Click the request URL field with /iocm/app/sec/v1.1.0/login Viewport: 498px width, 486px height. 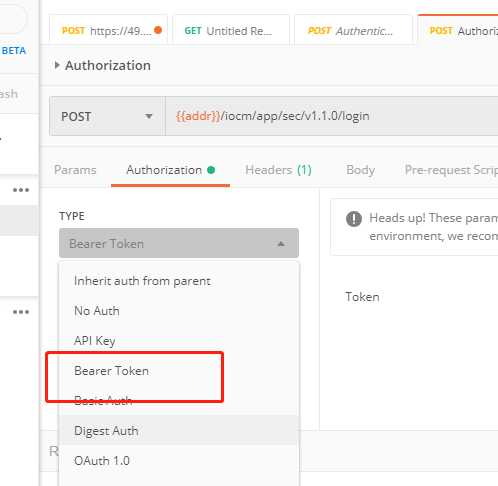[332, 116]
